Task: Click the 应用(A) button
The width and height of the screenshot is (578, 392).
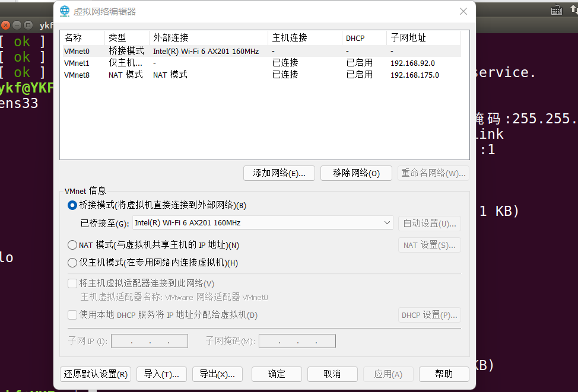Action: tap(388, 374)
